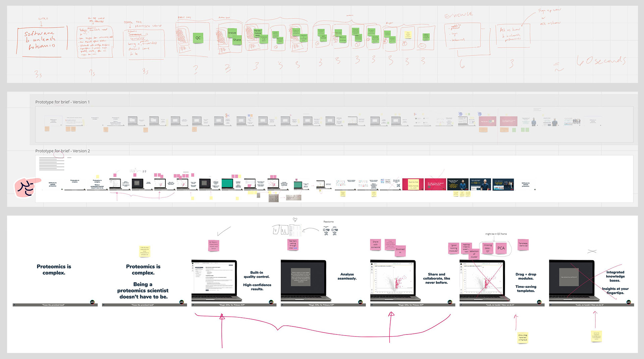Screen dimensions: 644x359
Task: Select the yellow 'show drag hand etc' sticky
Action: coord(523,338)
